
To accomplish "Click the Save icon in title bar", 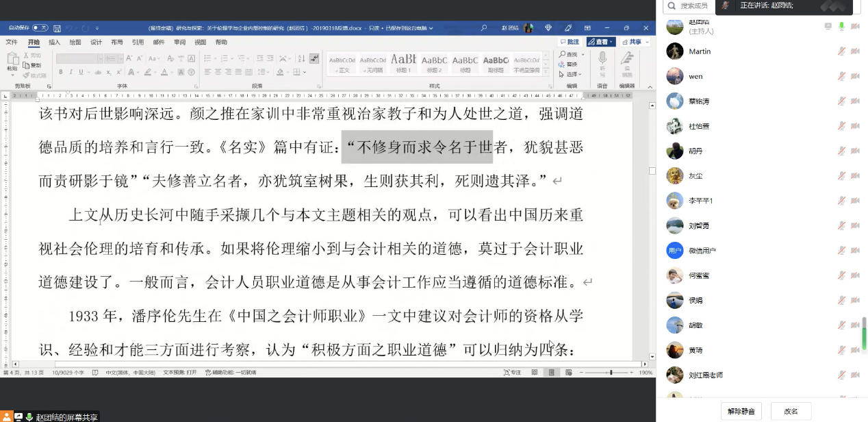I will (58, 28).
